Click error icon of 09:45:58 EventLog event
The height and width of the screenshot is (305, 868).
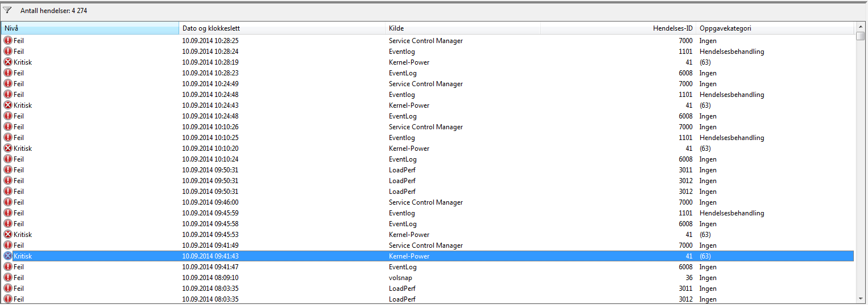point(8,224)
